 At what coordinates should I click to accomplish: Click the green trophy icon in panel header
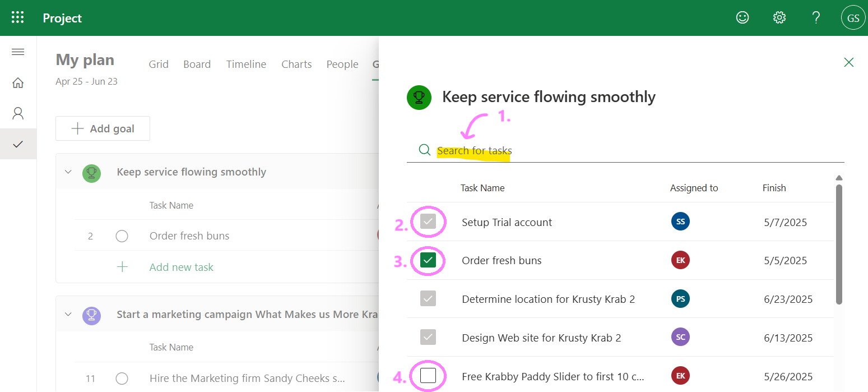(x=419, y=98)
